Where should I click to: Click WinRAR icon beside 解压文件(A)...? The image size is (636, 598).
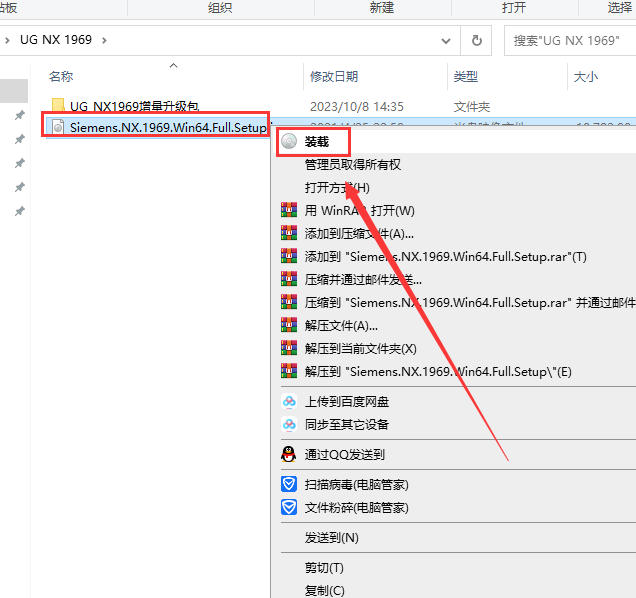[289, 325]
